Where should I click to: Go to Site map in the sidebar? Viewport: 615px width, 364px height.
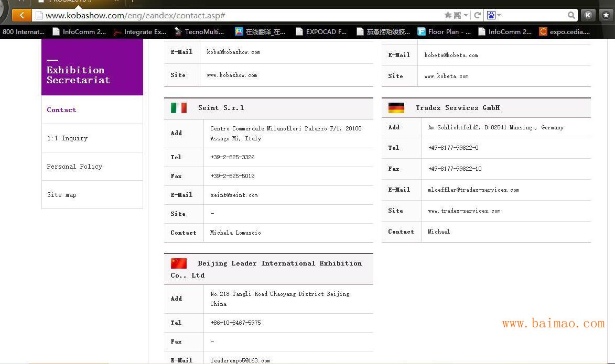(61, 195)
